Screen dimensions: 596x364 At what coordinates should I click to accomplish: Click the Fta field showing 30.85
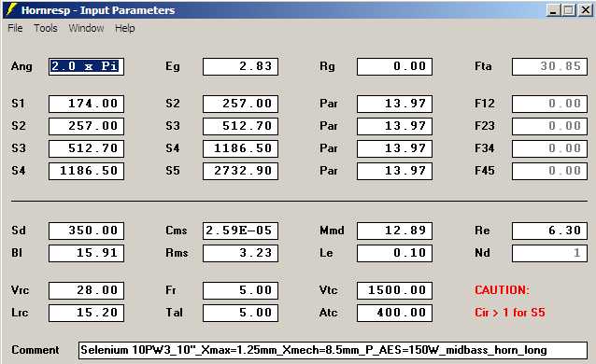click(549, 66)
